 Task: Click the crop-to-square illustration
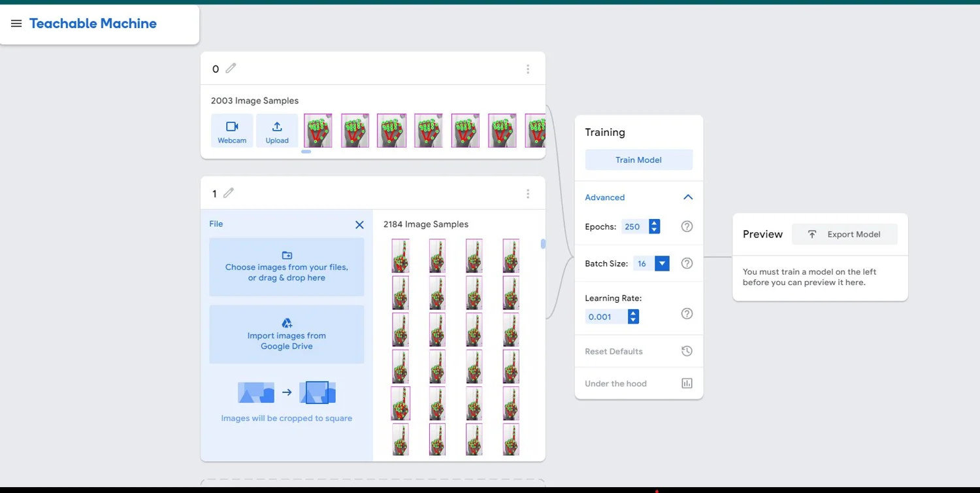coord(287,392)
